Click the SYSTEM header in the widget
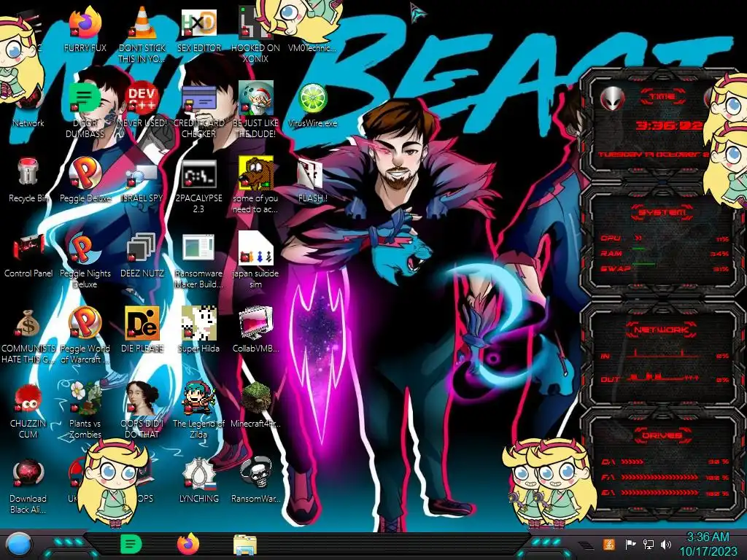The image size is (747, 560). coord(662,212)
